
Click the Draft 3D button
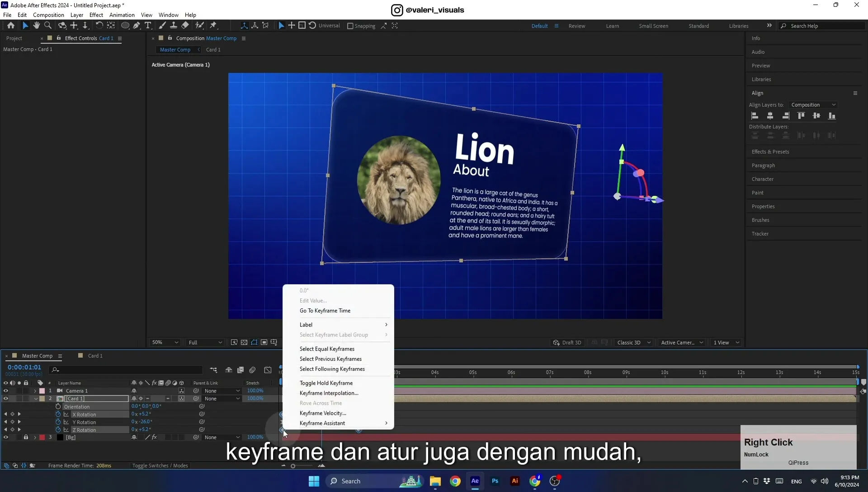[x=567, y=342]
